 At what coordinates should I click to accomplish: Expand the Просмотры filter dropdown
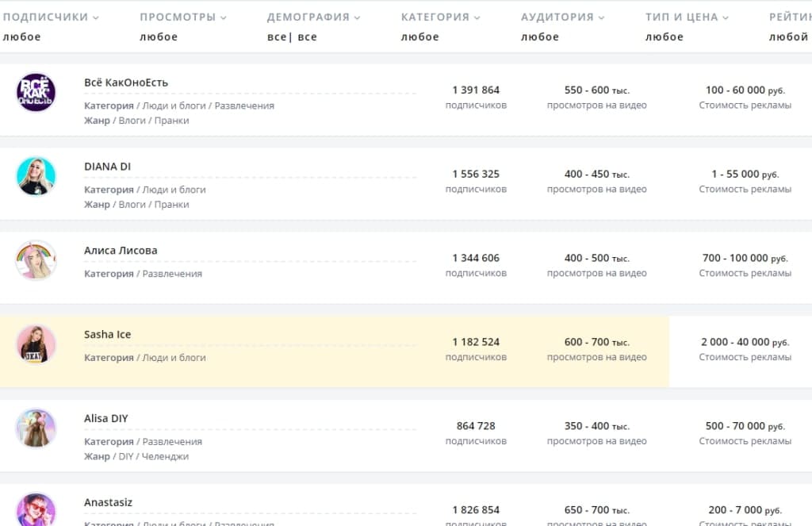[182, 17]
